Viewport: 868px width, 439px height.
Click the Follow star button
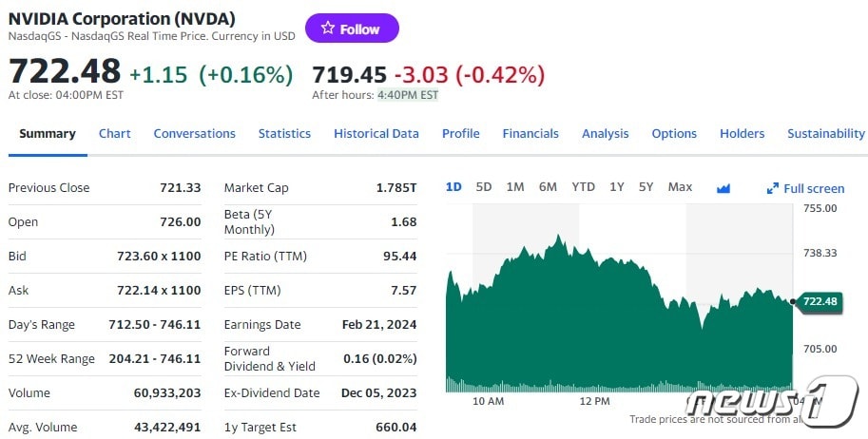[352, 29]
